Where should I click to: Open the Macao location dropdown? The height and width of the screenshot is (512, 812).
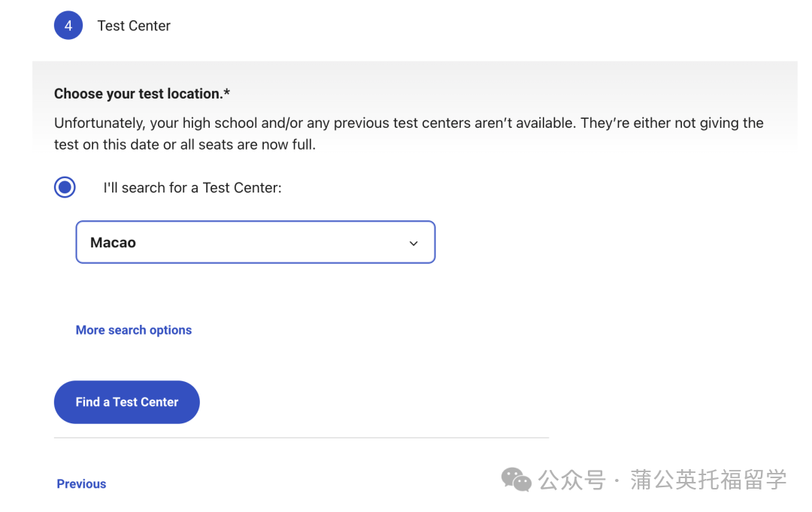256,242
